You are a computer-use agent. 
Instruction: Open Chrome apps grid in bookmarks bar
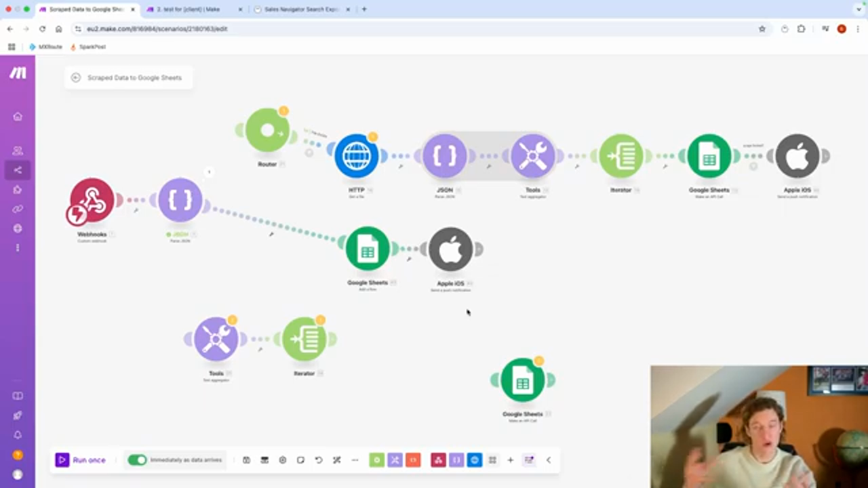pos(12,47)
